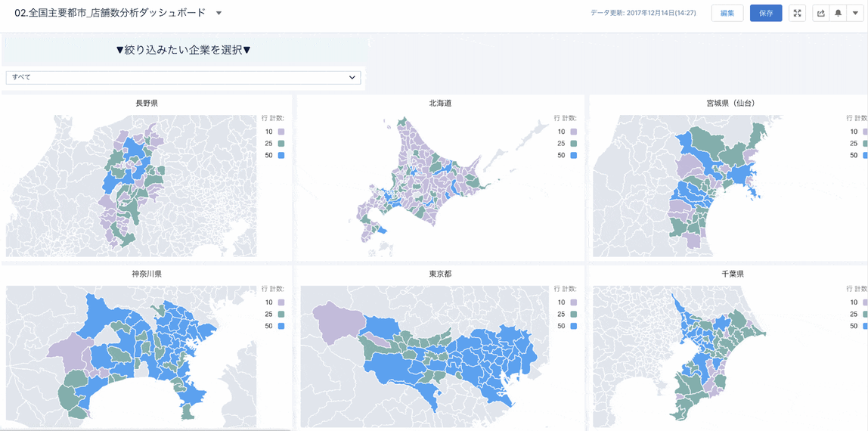Click the 北海道 choropleth map

423,186
